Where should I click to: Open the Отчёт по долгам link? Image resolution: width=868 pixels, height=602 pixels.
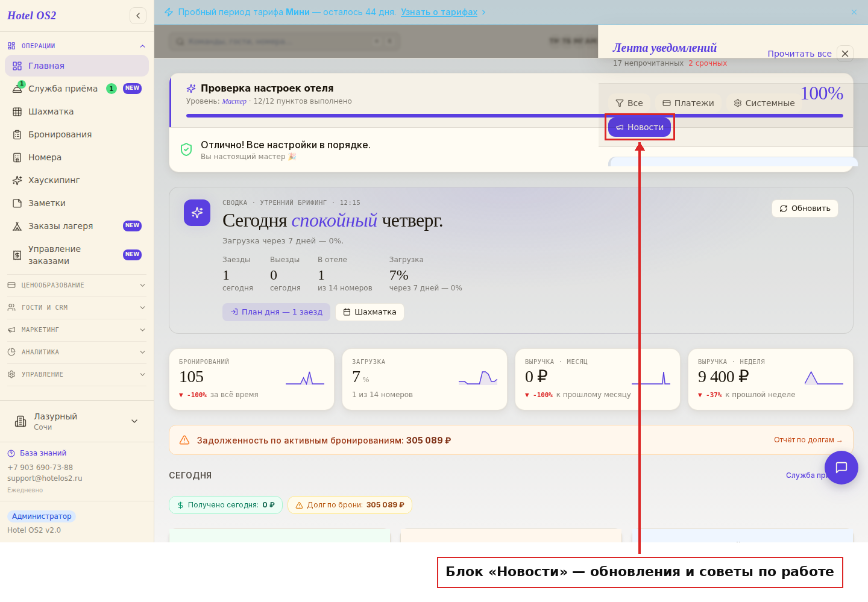[x=808, y=440]
